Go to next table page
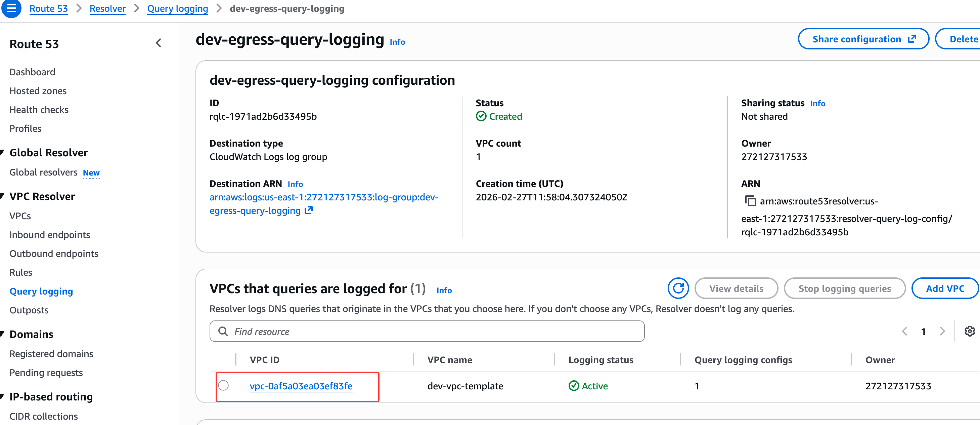 tap(942, 331)
